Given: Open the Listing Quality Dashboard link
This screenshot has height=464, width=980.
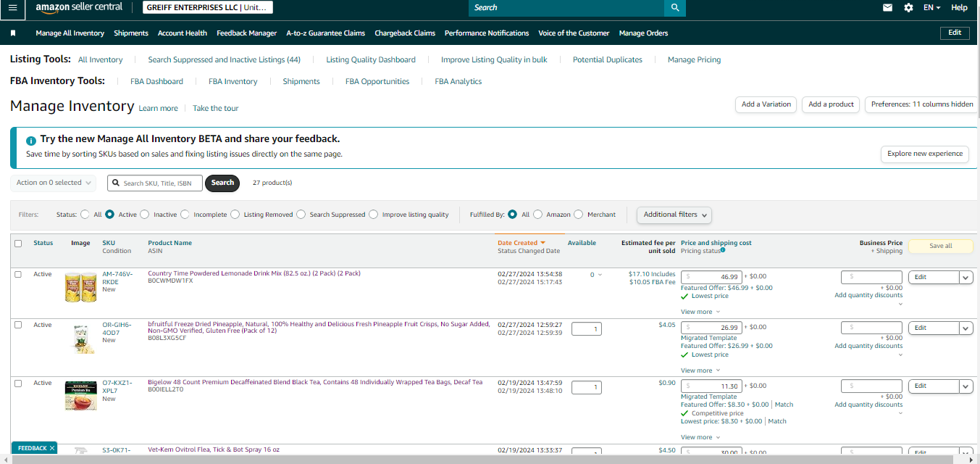Looking at the screenshot, I should (371, 59).
